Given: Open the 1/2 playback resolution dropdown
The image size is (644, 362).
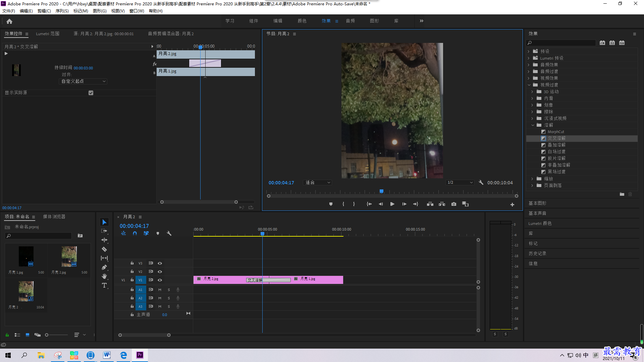Looking at the screenshot, I should click(460, 183).
